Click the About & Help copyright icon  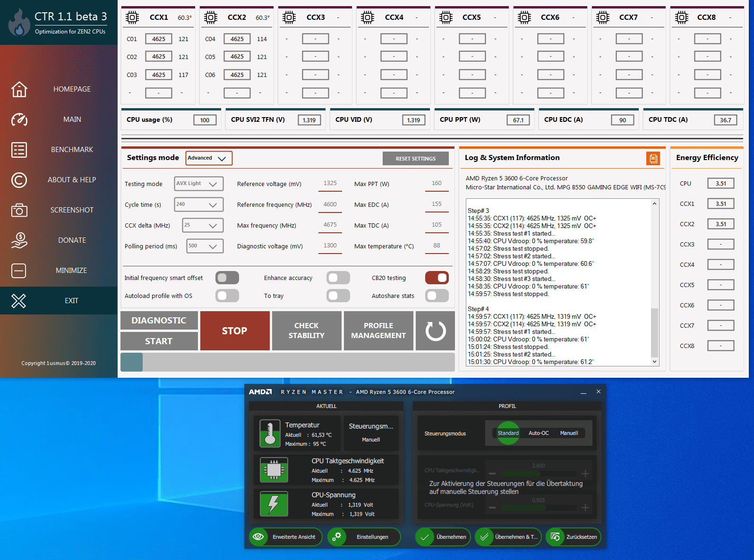(19, 180)
